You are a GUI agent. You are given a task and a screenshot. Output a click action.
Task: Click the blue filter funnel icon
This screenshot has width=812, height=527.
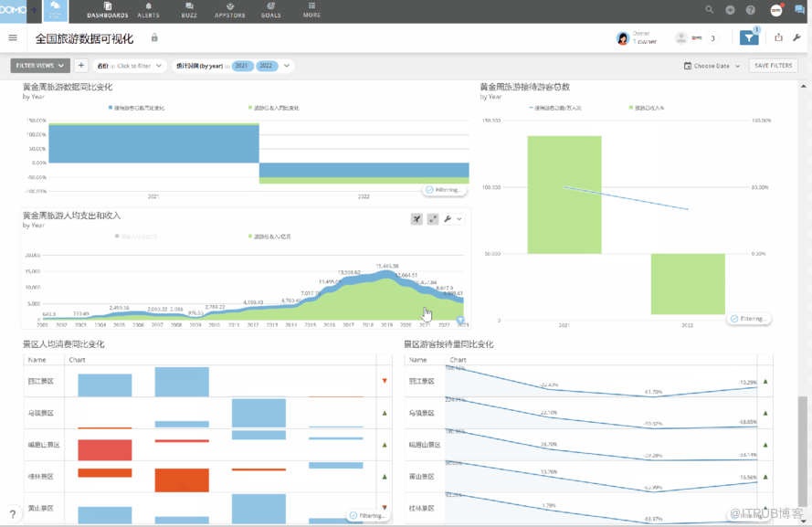point(749,37)
